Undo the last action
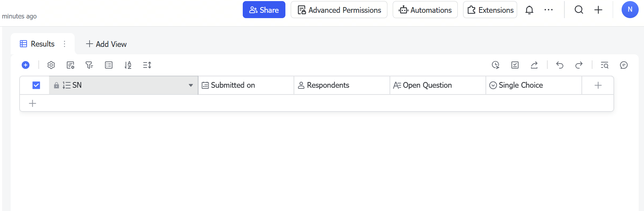This screenshot has height=211, width=644. click(x=560, y=65)
